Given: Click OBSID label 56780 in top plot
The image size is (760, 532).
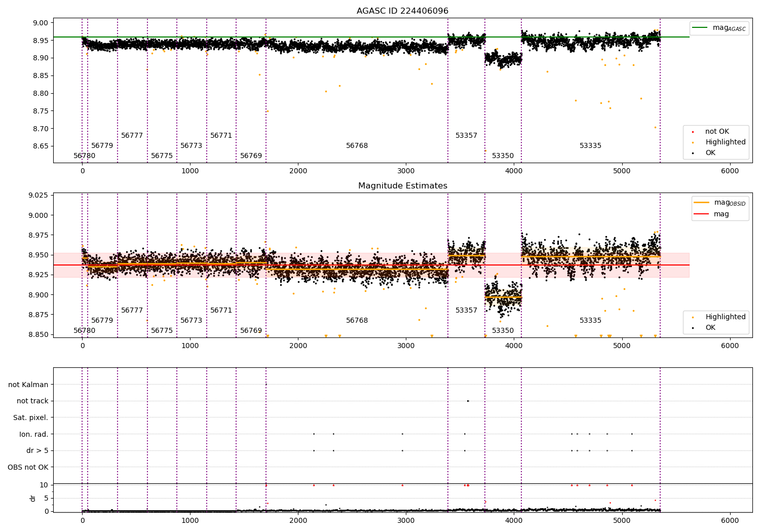Looking at the screenshot, I should 84,156.
